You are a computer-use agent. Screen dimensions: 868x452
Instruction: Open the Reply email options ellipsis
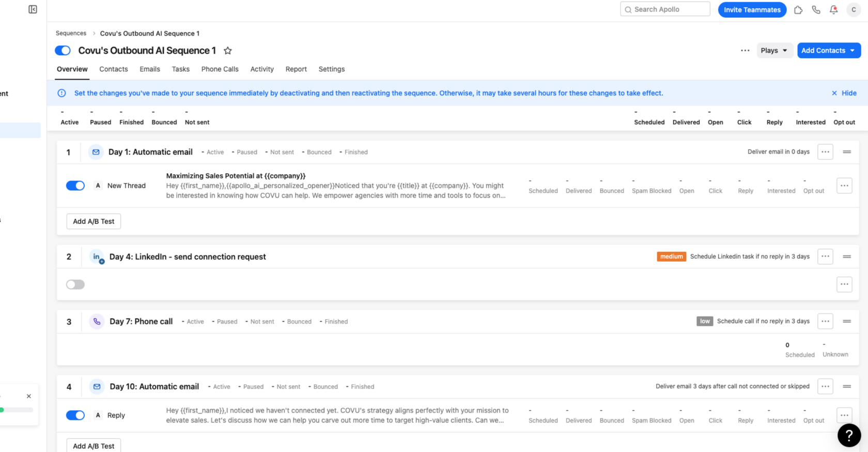coord(844,415)
